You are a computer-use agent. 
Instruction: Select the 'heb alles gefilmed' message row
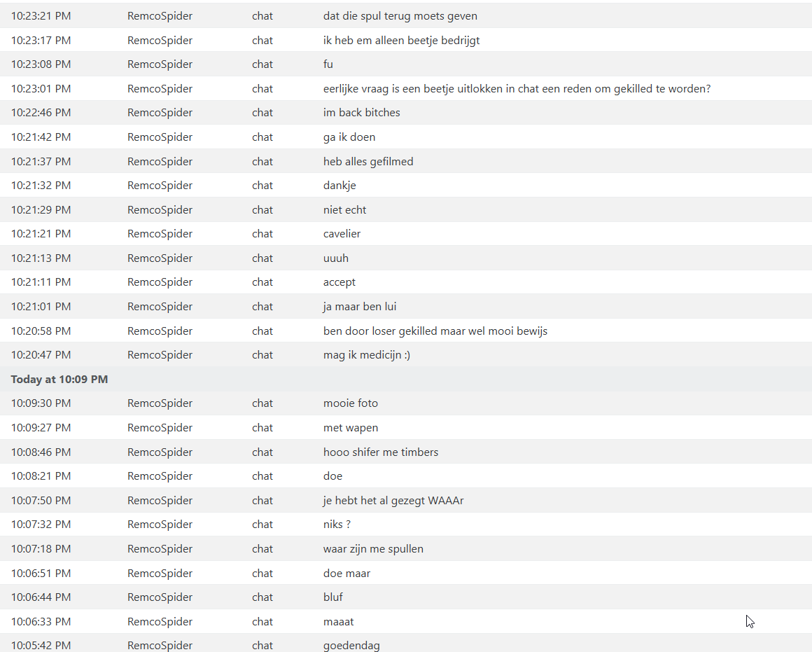[x=406, y=161]
